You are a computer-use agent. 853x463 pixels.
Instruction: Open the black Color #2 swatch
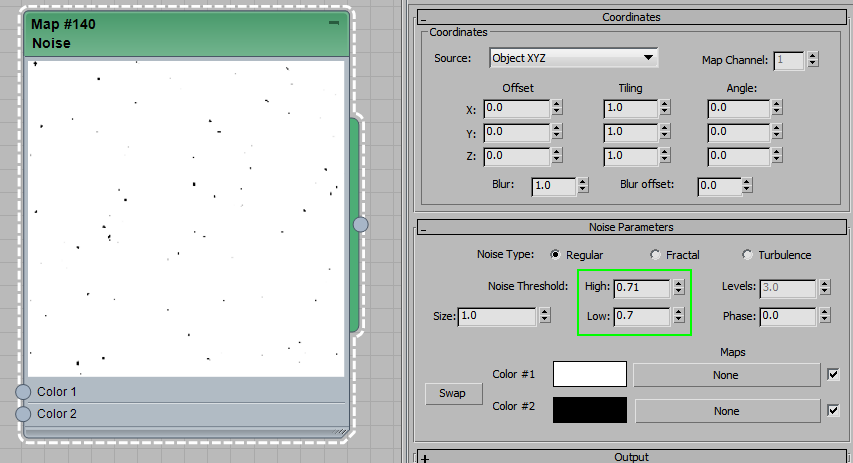tap(590, 410)
